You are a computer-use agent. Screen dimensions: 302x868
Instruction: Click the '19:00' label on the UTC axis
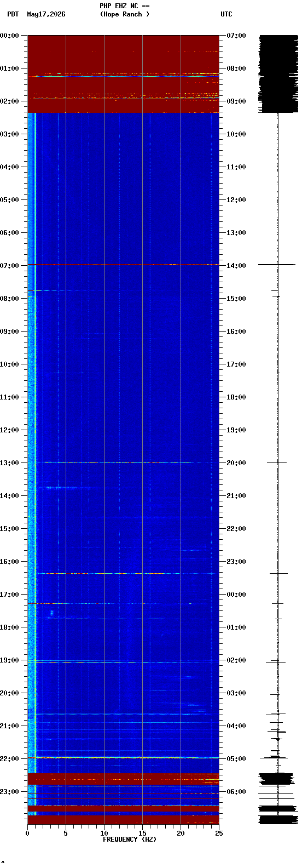click(x=236, y=430)
